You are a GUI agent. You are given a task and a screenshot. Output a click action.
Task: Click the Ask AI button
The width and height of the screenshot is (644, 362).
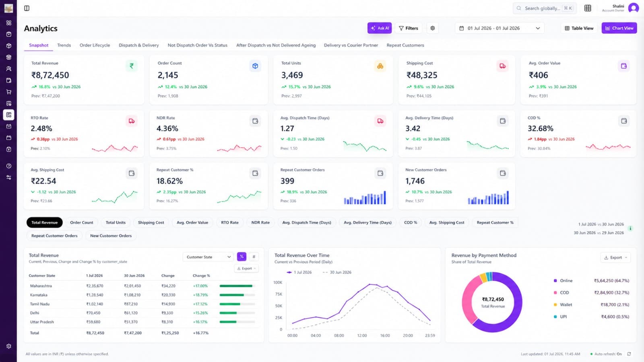pos(380,28)
